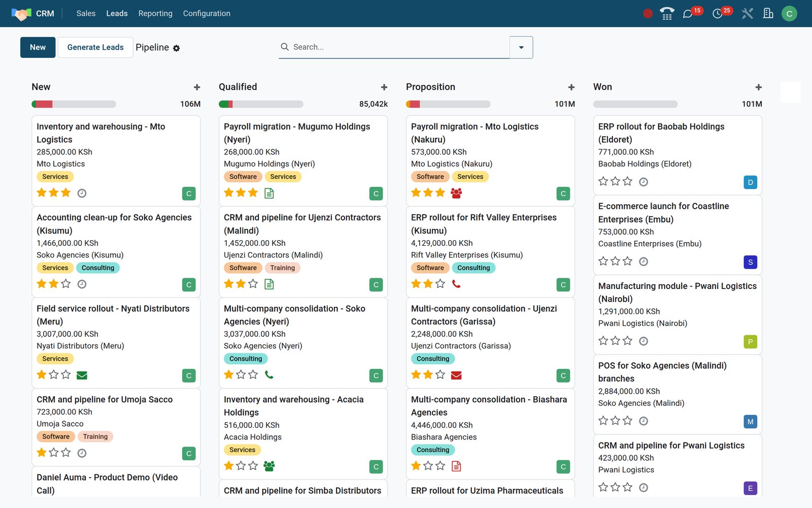Add a quick lead in the Won column
Image resolution: width=812 pixels, height=508 pixels.
coord(759,87)
